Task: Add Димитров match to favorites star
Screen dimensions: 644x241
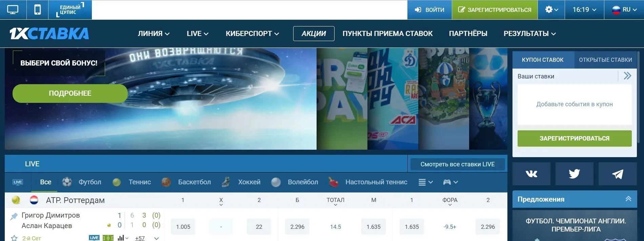Action: (x=14, y=238)
